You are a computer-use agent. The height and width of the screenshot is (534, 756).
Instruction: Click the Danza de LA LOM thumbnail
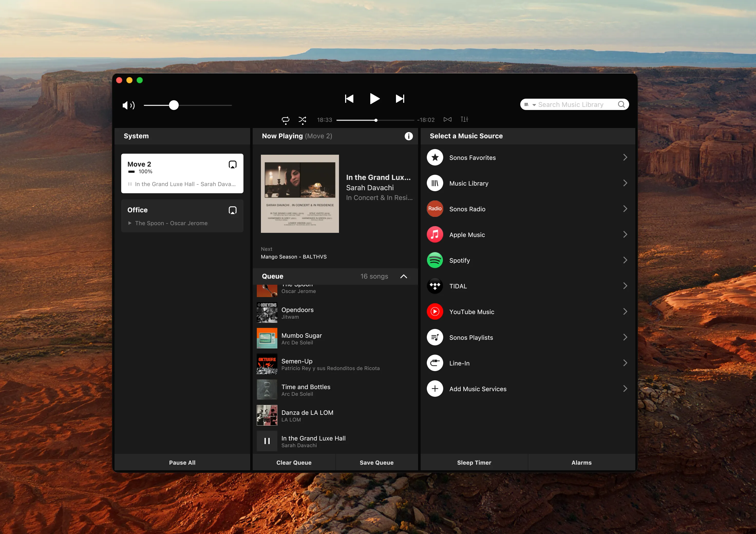(267, 416)
